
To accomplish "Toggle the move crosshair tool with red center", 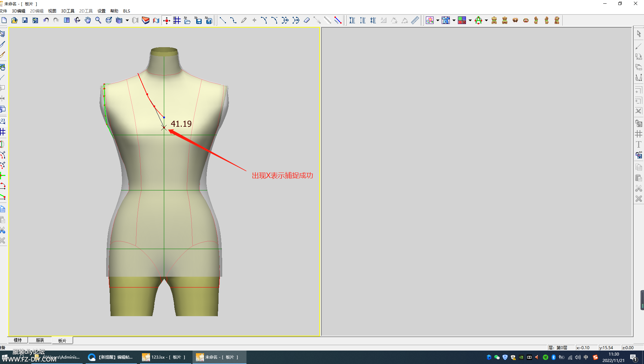I will 167,21.
